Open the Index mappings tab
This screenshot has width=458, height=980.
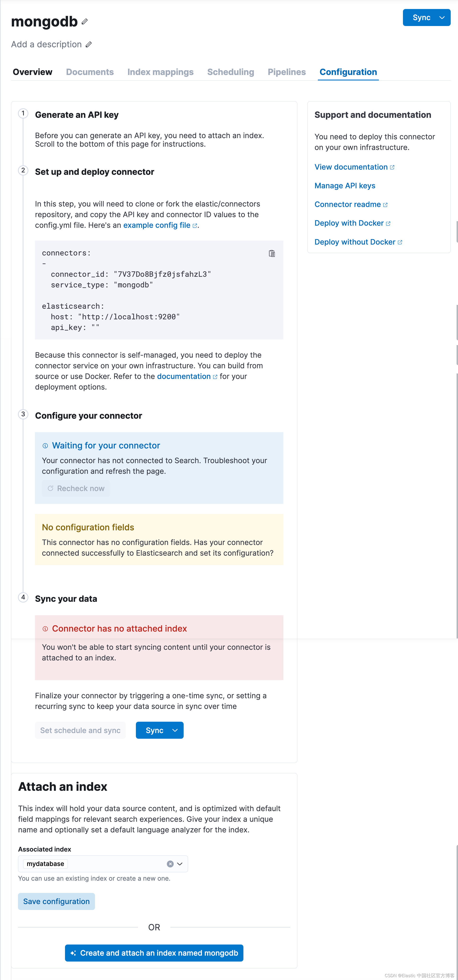[160, 72]
